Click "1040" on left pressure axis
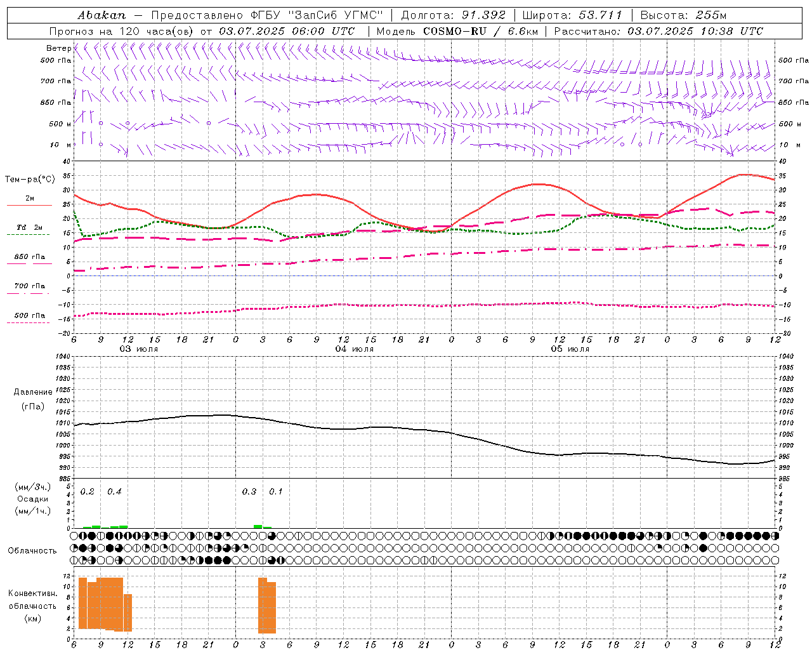Image resolution: width=812 pixels, height=650 pixels. [x=64, y=357]
